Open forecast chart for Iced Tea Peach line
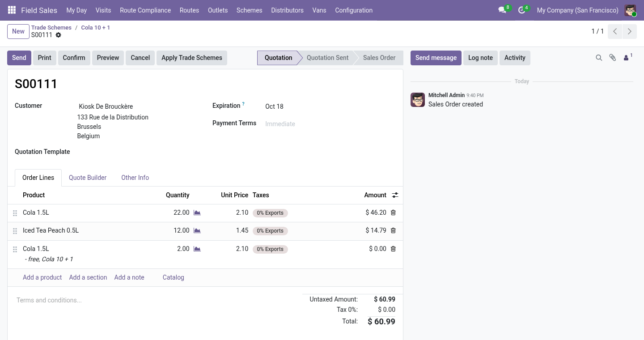This screenshot has width=644, height=340. pyautogui.click(x=197, y=231)
